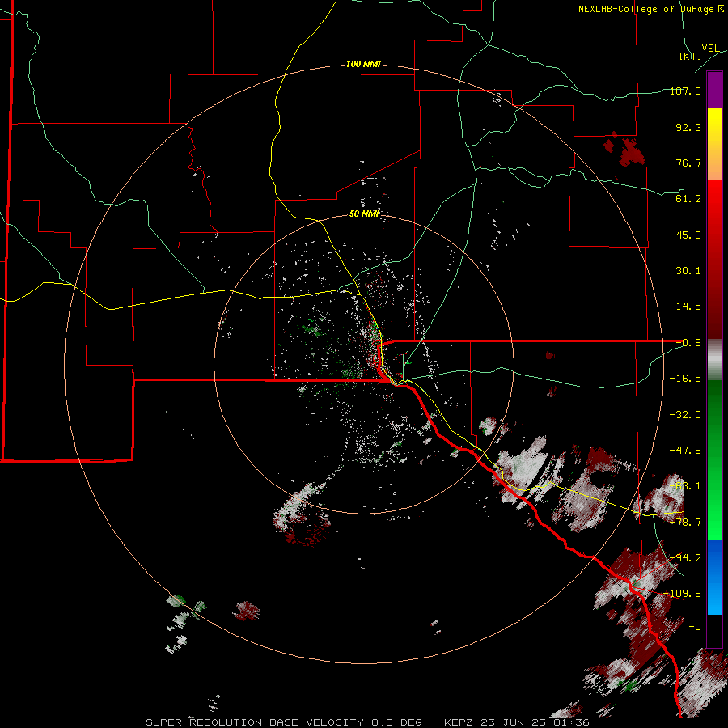Click the [KT] units label
This screenshot has width=728, height=728.
[x=691, y=56]
